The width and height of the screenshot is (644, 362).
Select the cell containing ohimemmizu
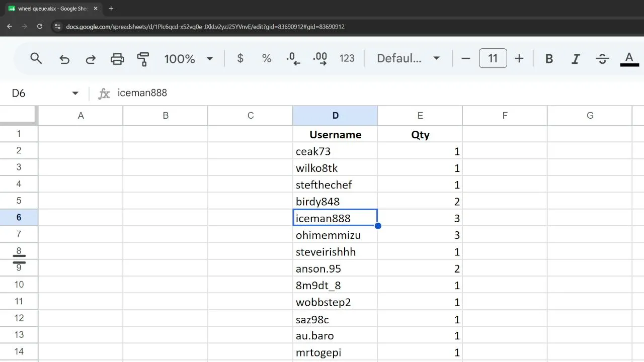(x=335, y=235)
